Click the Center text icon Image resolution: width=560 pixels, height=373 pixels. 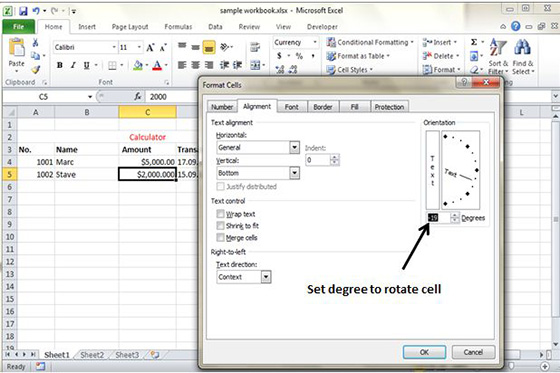195,65
